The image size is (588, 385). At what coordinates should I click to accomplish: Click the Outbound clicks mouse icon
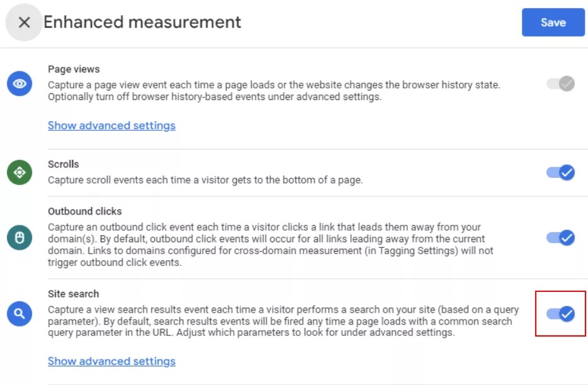20,238
